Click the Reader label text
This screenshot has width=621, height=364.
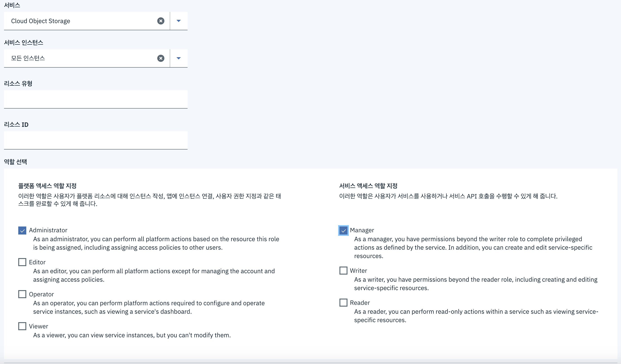tap(360, 302)
